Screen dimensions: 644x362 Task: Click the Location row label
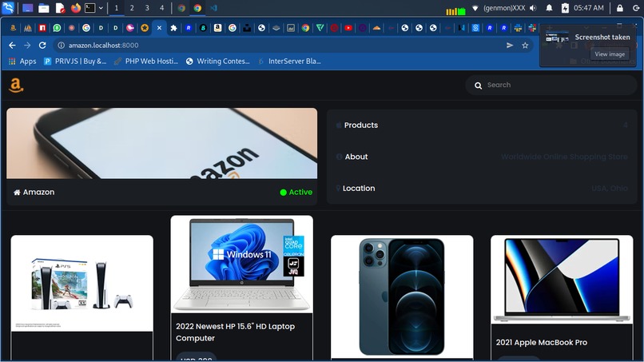(359, 188)
